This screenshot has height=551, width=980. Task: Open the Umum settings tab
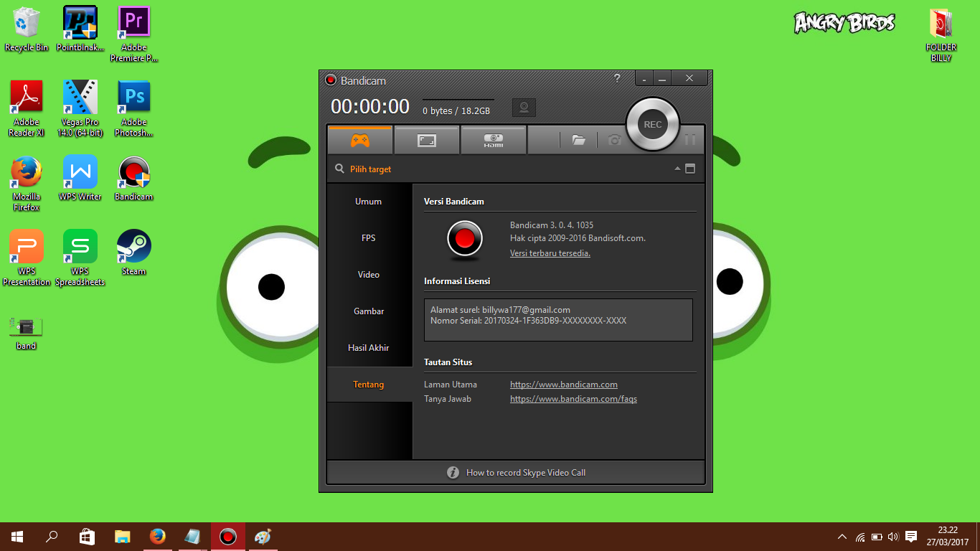point(369,202)
